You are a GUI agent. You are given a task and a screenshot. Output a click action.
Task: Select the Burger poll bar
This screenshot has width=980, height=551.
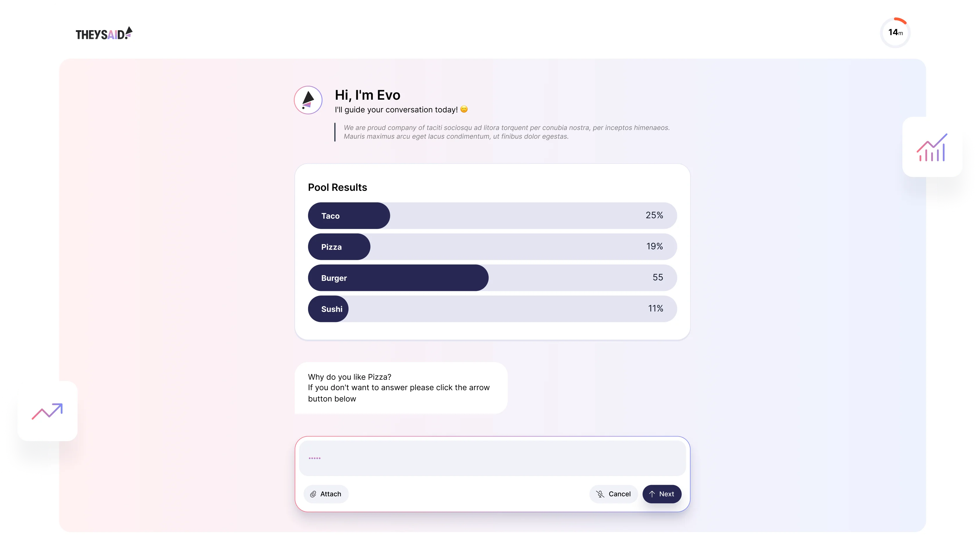(398, 278)
